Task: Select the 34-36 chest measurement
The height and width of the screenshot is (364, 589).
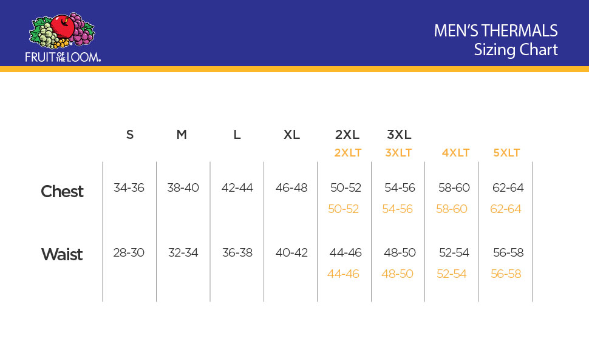Action: pos(129,187)
